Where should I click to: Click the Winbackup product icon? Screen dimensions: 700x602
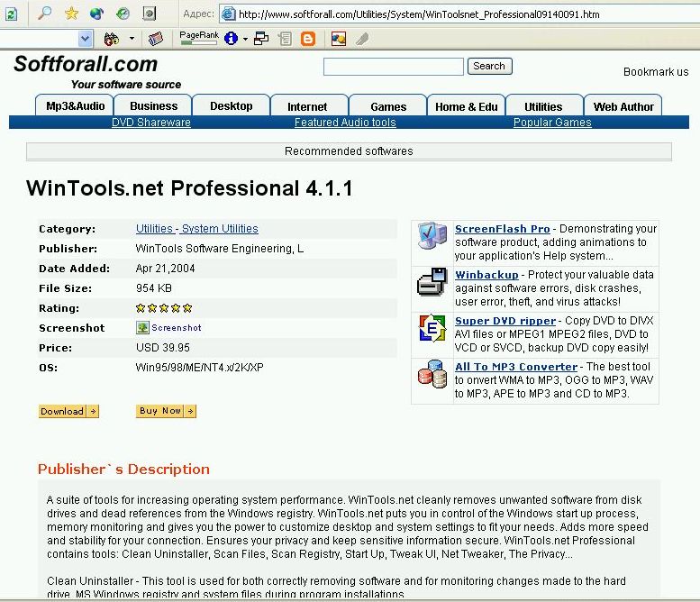point(432,282)
